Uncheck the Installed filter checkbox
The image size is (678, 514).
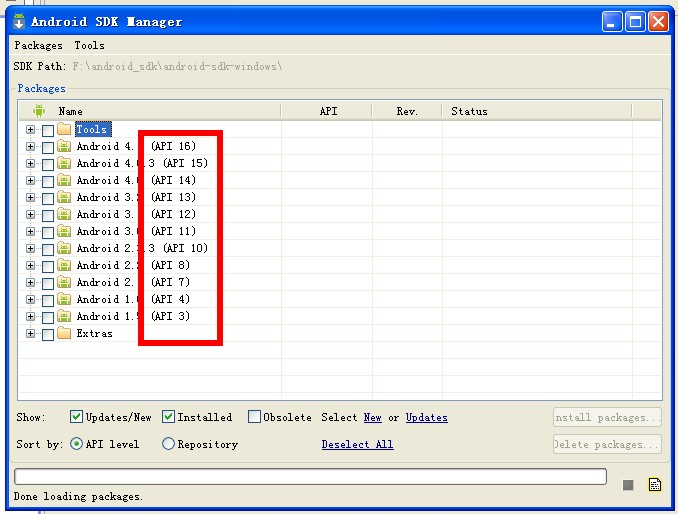coord(168,417)
